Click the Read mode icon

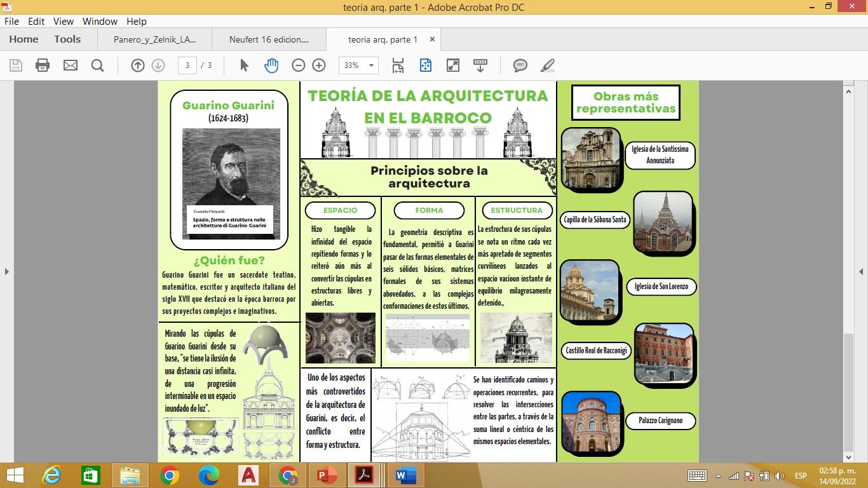pos(480,65)
